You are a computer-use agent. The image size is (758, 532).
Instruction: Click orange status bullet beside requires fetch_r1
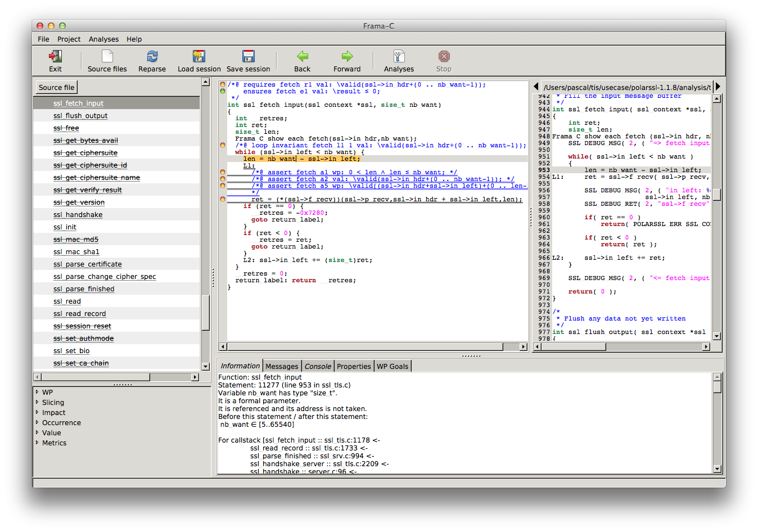click(x=223, y=85)
